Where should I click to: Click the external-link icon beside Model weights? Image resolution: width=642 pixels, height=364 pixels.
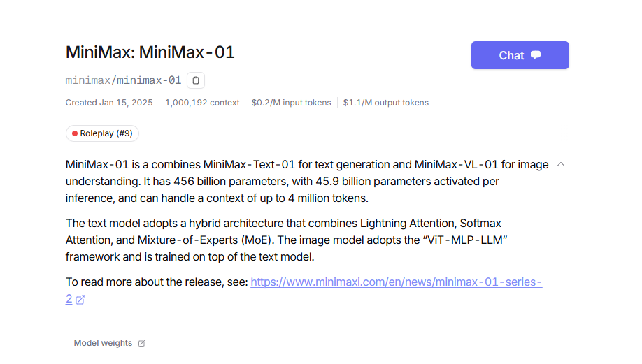(142, 343)
